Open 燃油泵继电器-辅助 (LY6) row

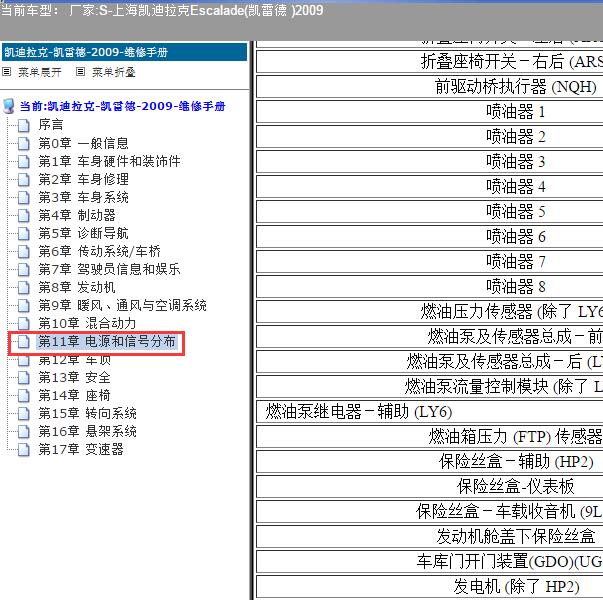(430, 412)
